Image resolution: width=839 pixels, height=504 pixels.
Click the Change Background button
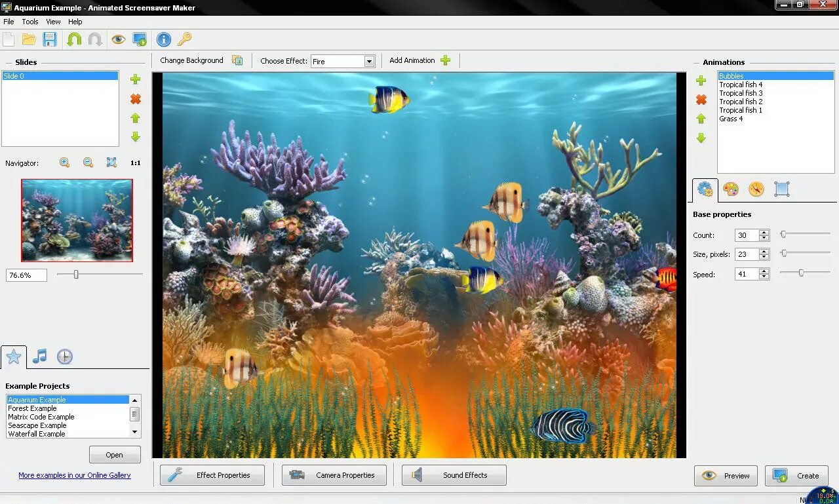tap(191, 60)
